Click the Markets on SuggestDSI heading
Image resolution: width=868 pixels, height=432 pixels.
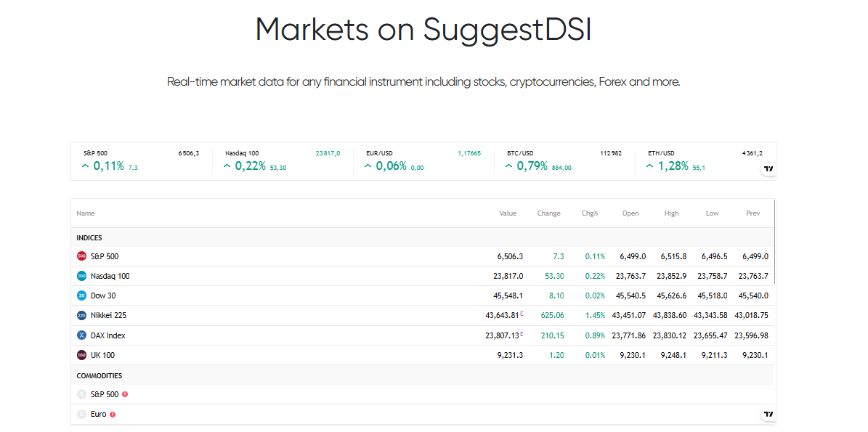pos(423,29)
